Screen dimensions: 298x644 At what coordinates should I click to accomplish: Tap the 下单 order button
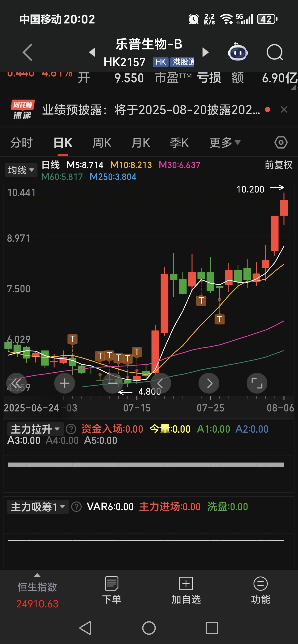tap(112, 590)
